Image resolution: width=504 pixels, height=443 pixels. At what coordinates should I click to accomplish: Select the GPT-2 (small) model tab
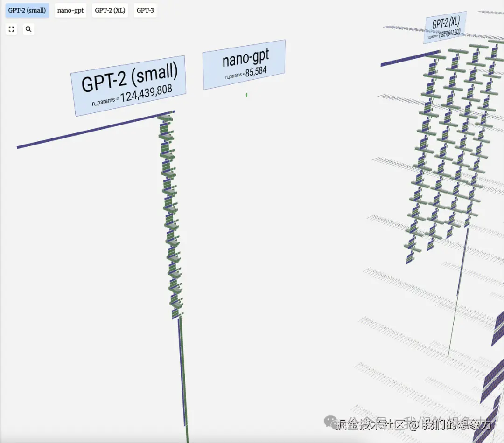point(27,10)
